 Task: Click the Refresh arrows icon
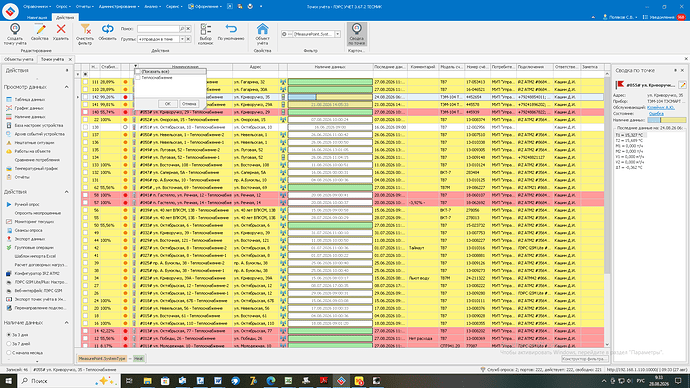tap(107, 29)
